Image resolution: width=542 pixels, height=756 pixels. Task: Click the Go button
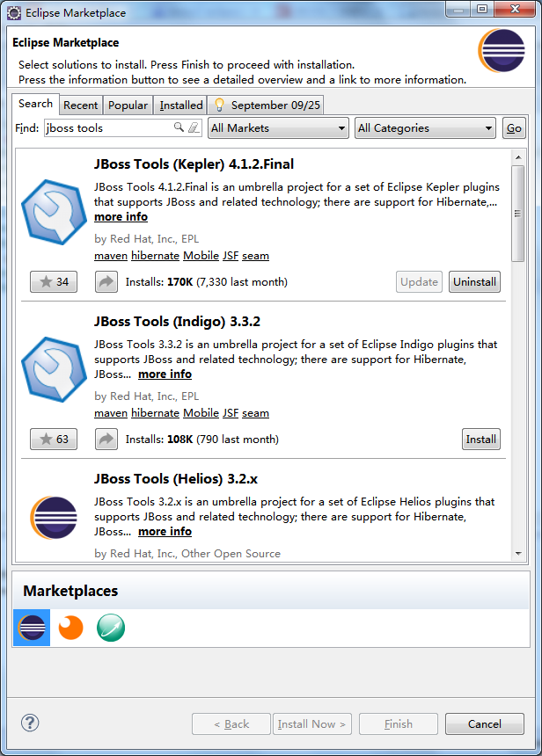tap(514, 127)
